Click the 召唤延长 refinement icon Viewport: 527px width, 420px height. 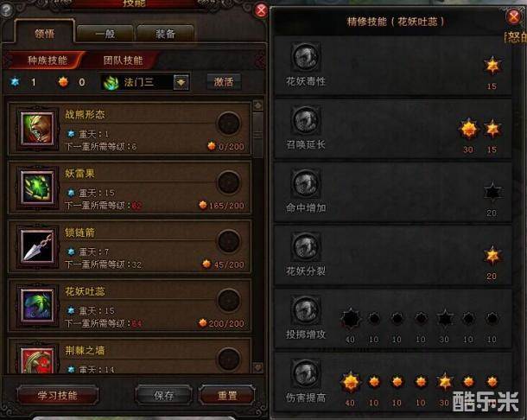306,120
